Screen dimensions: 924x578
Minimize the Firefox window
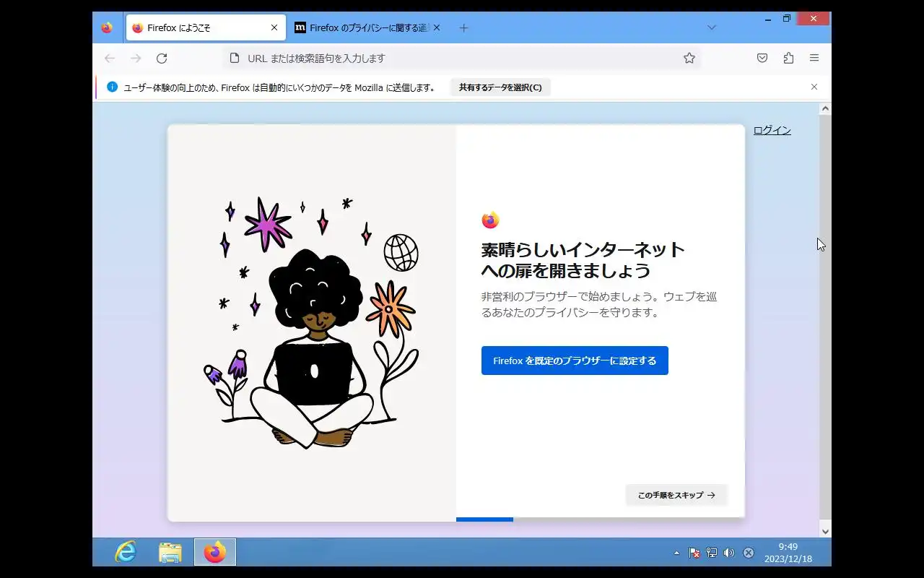[x=767, y=19]
